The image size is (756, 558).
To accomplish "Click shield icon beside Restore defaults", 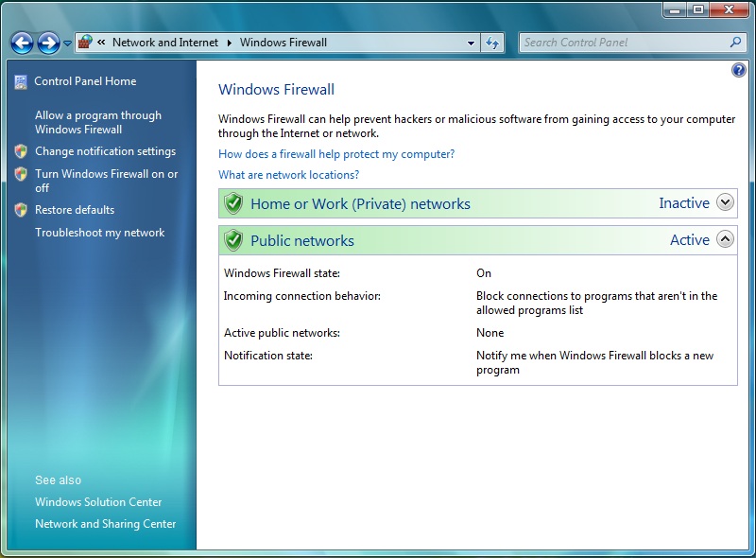I will click(21, 210).
